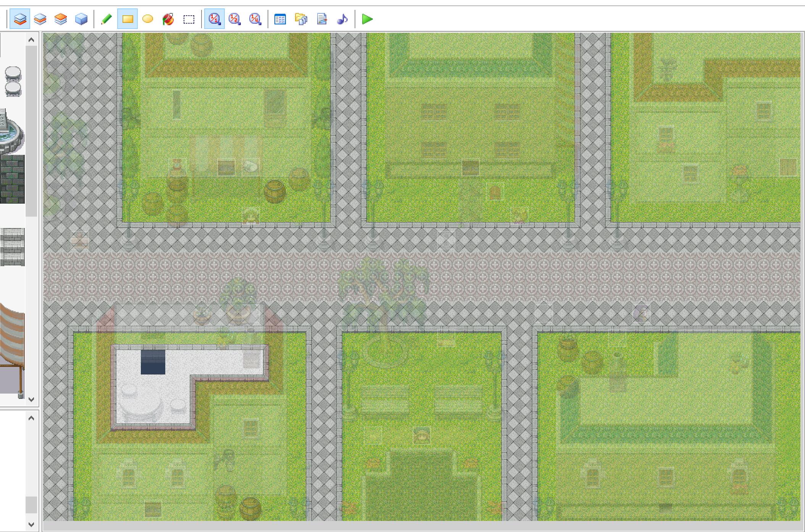Screen dimensions: 805x532
Task: Pick the stone fountain tile in palette
Action: point(11,131)
